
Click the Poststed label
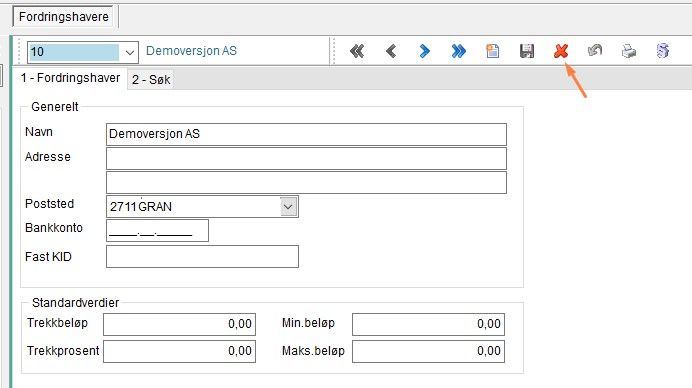(x=49, y=204)
